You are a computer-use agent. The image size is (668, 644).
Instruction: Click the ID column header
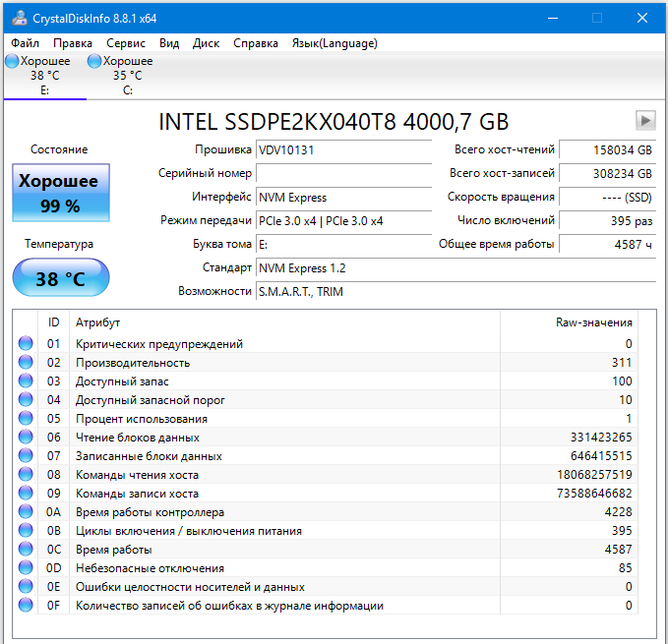(x=54, y=322)
